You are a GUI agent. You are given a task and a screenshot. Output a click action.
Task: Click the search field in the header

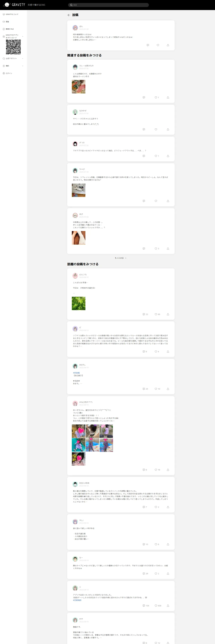tap(108, 5)
